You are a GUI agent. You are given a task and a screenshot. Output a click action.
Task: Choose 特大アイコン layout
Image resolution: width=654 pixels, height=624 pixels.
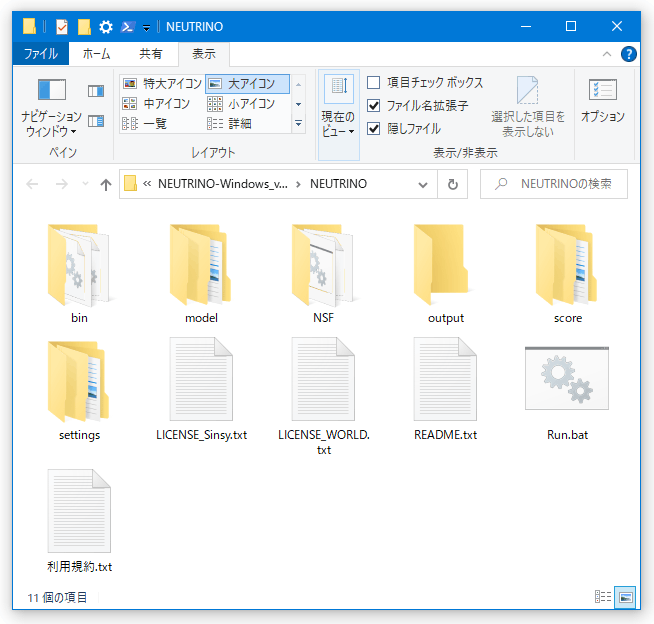coord(163,83)
